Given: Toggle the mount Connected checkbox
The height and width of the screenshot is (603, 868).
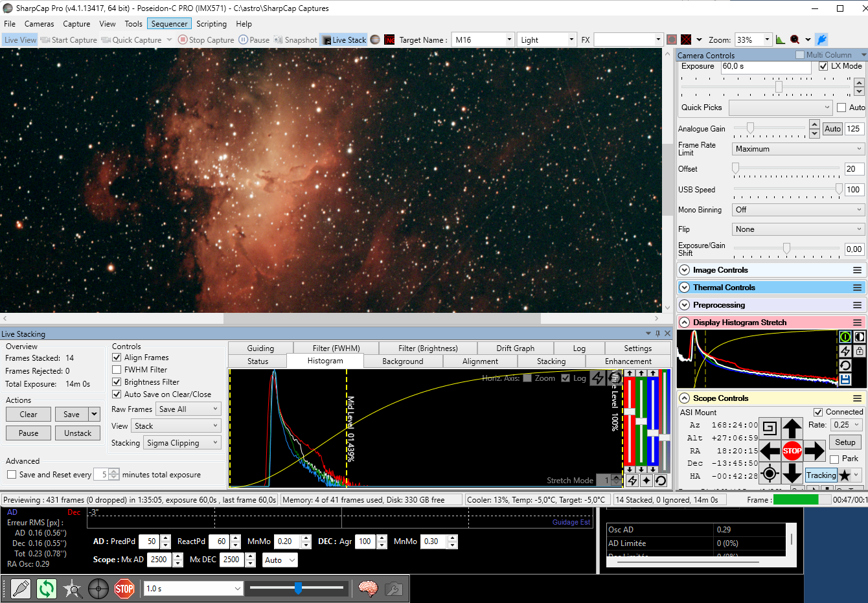Looking at the screenshot, I should 818,412.
